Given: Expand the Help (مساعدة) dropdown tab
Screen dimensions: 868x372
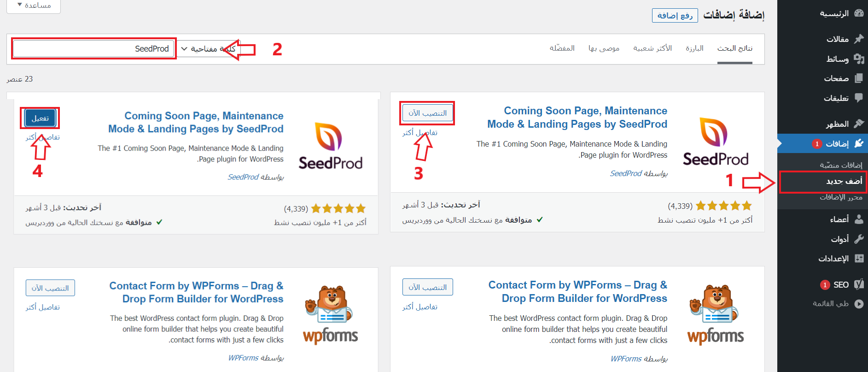Looking at the screenshot, I should (x=34, y=6).
